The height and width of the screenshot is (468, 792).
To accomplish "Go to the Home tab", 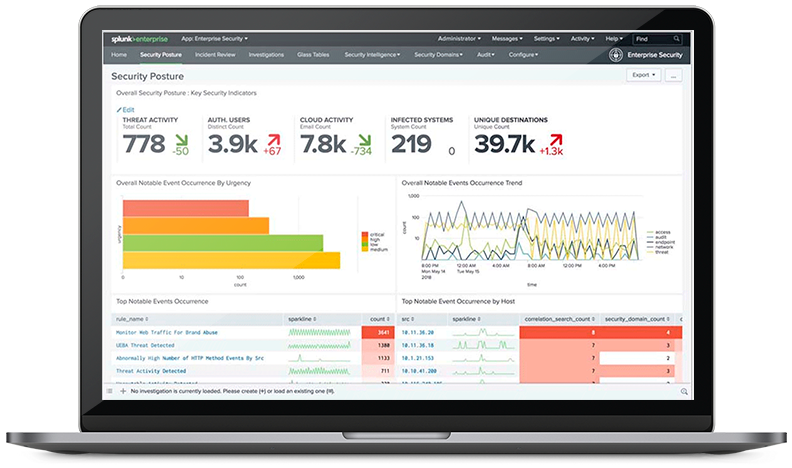I will point(119,55).
